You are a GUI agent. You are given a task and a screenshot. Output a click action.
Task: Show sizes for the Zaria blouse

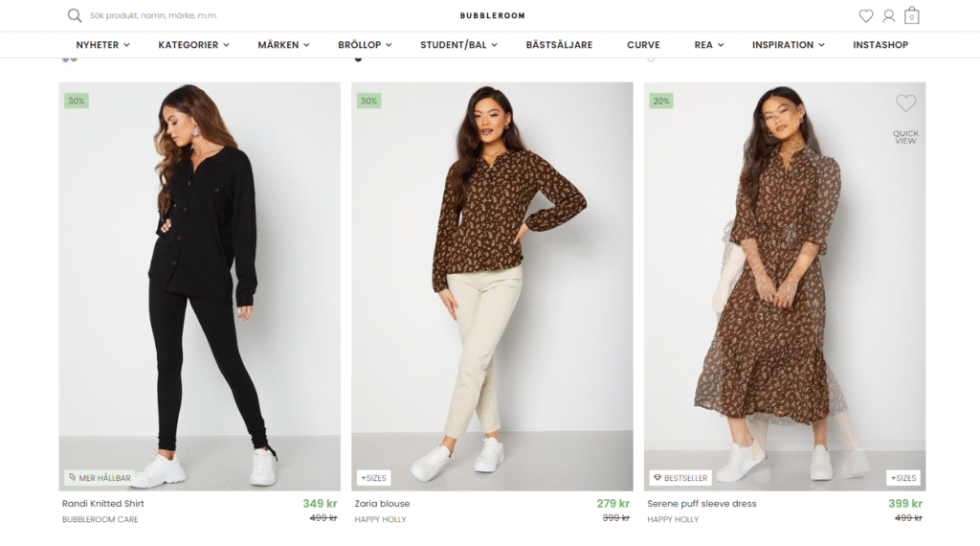(x=374, y=477)
